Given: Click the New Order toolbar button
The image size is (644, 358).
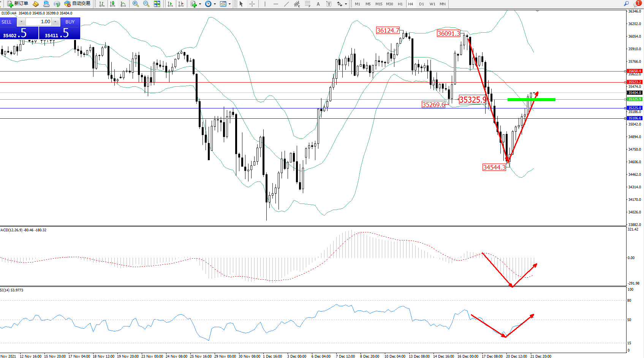Looking at the screenshot, I should (18, 4).
